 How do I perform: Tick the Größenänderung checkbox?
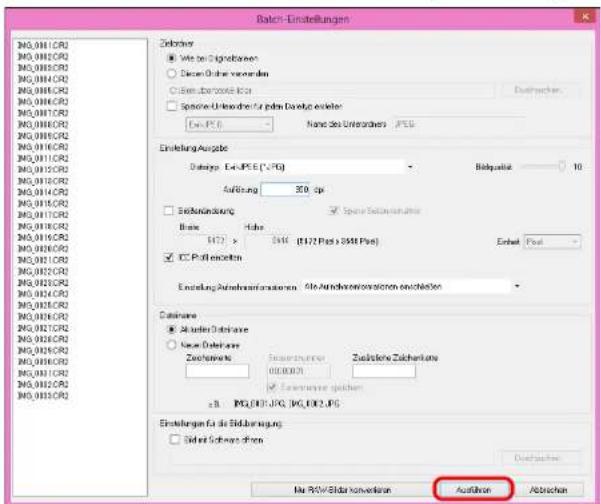[168, 211]
